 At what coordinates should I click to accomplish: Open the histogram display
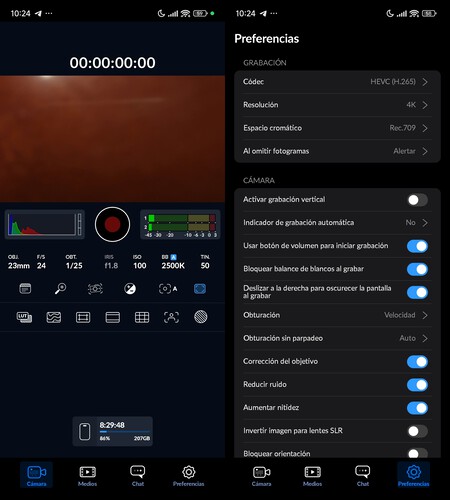tap(44, 224)
